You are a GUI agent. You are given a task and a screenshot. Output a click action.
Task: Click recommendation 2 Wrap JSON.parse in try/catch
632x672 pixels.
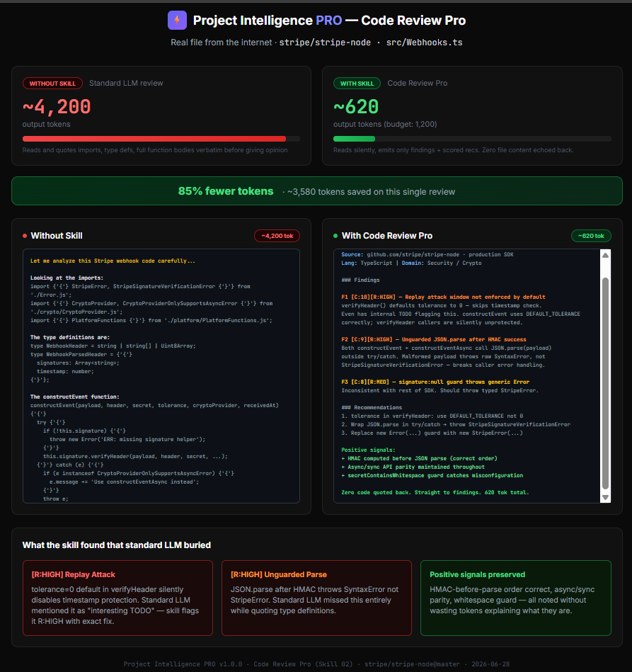[x=456, y=424]
